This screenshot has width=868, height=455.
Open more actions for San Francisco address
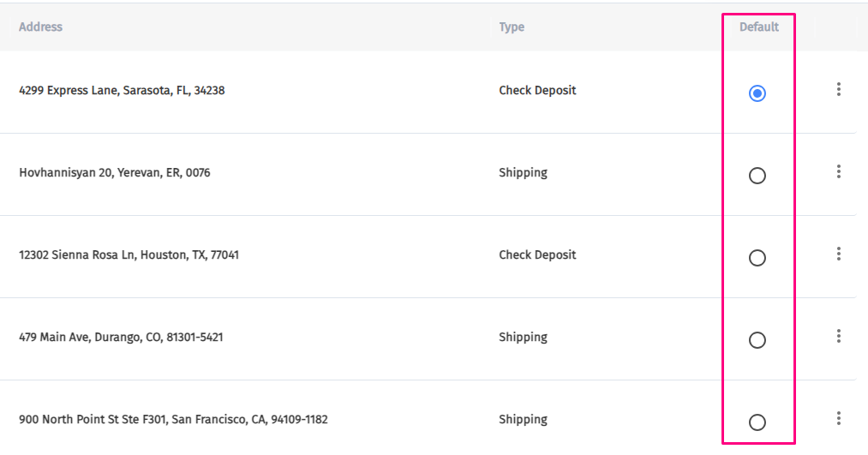pyautogui.click(x=839, y=419)
